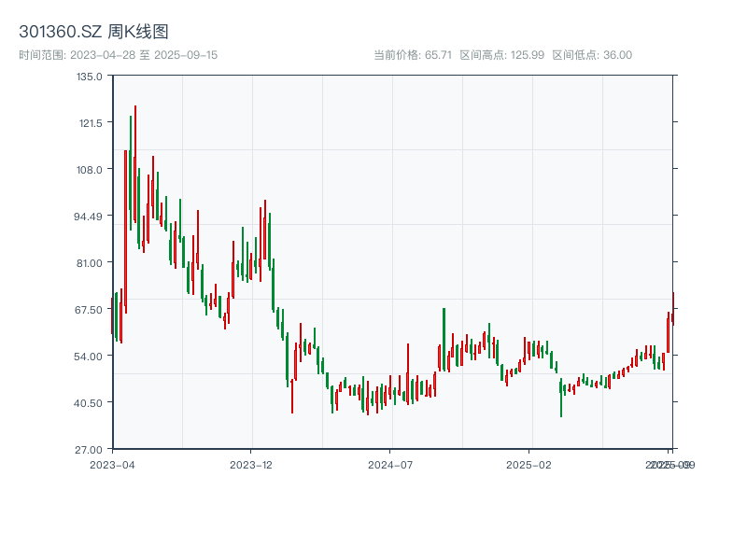Click the x-axis label 2023-12
This screenshot has height=560, width=747.
251,465
